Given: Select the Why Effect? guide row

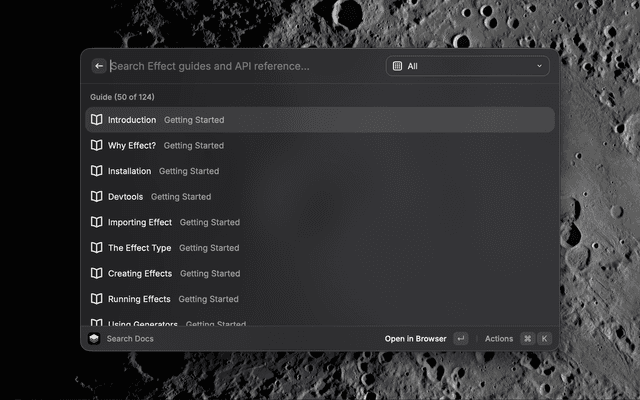Looking at the screenshot, I should click(x=320, y=145).
